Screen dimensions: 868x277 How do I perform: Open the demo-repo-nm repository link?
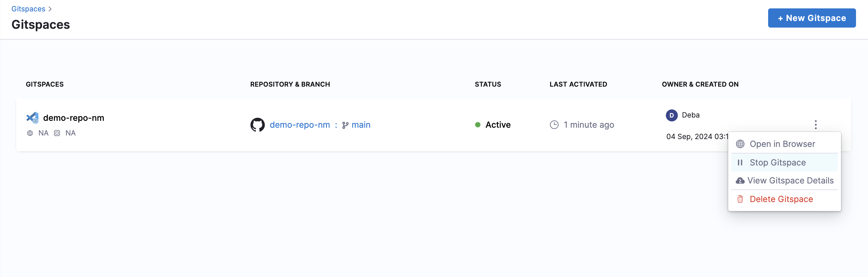(300, 125)
